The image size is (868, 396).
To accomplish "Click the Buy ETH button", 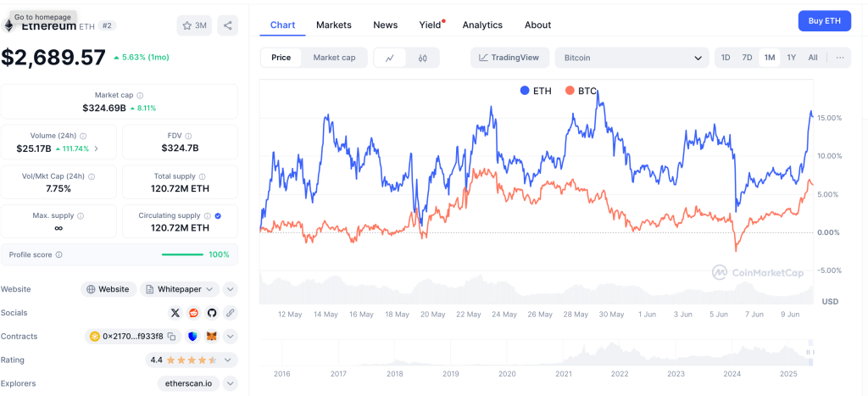I will point(824,21).
